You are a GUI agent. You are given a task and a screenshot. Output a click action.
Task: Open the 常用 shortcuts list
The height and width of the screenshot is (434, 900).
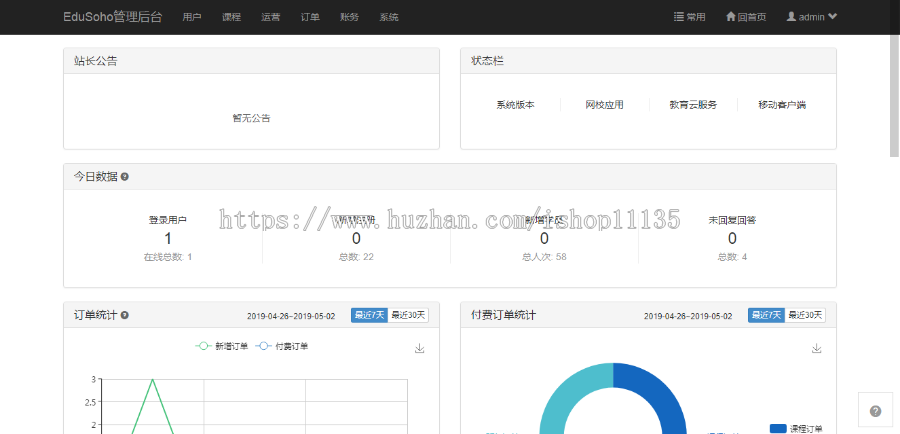(x=689, y=17)
